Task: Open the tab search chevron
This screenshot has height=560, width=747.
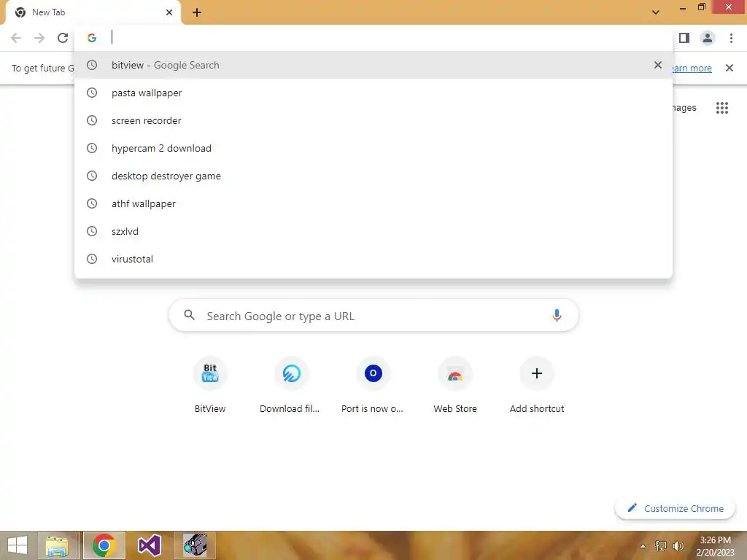Action: tap(656, 12)
